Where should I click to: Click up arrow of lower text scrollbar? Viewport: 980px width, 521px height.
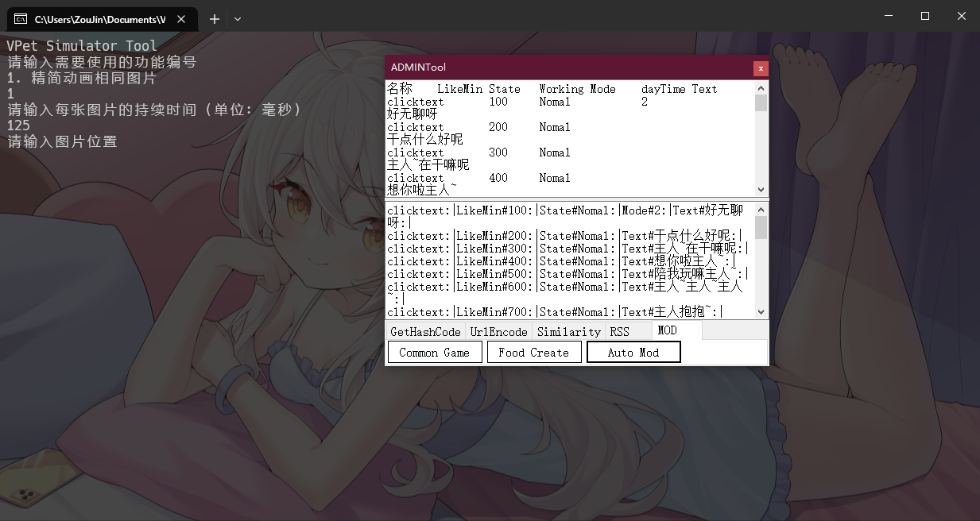pos(761,210)
